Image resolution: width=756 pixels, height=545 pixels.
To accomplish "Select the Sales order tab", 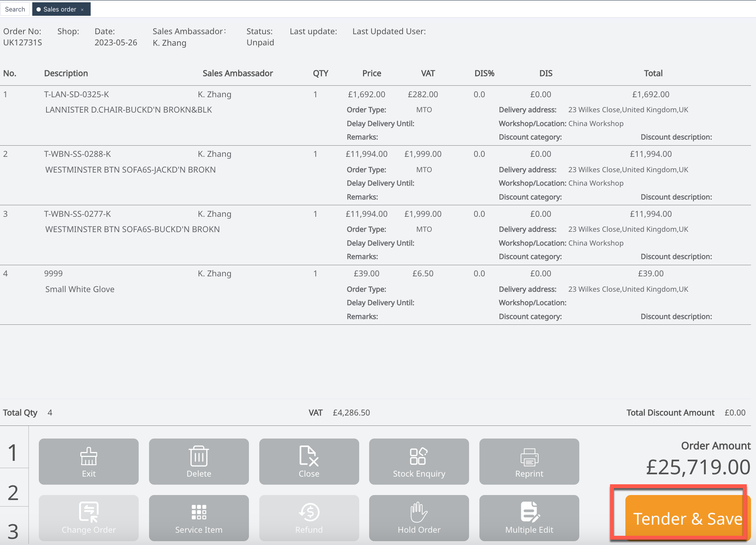I will [x=59, y=9].
